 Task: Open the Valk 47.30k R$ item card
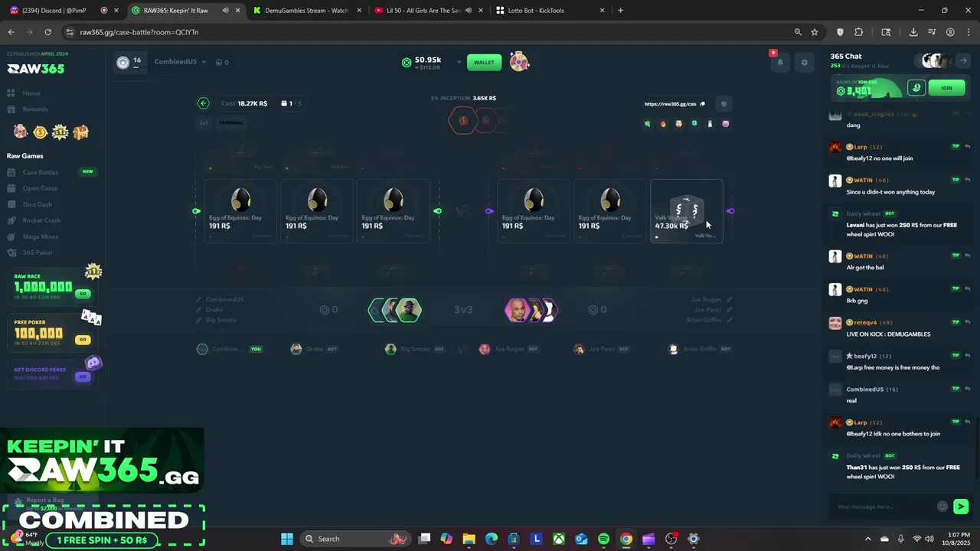(x=686, y=211)
